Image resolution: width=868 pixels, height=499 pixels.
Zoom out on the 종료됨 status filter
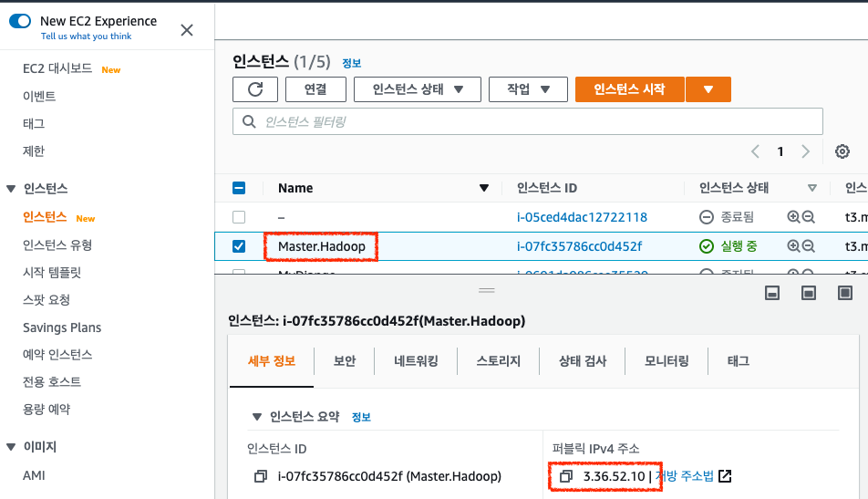(x=808, y=217)
